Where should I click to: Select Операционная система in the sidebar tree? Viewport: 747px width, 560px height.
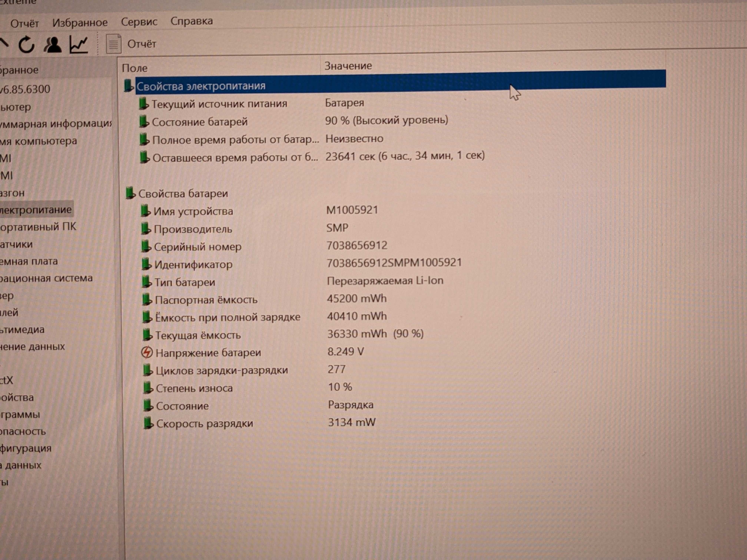point(46,278)
